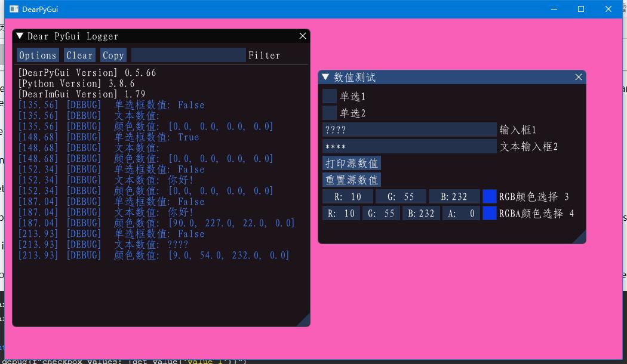Click the R: 10 value in the RGB row
Image resolution: width=627 pixels, height=364 pixels.
click(346, 196)
